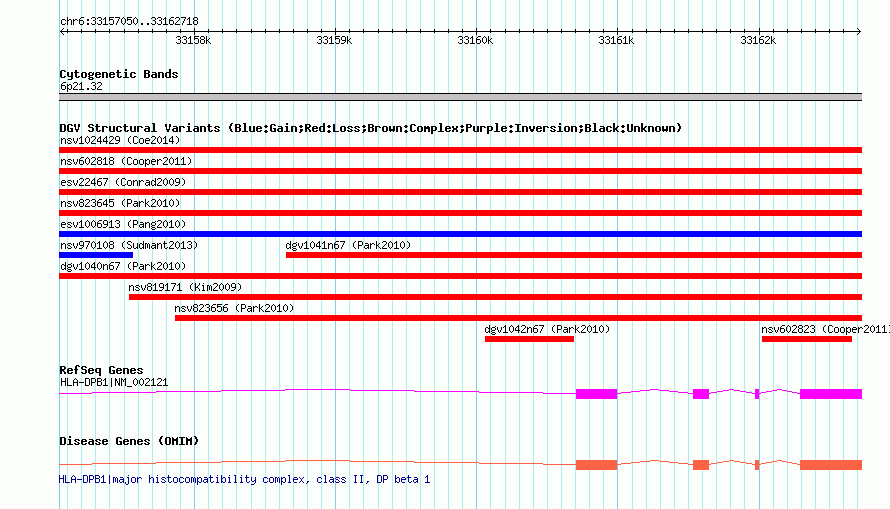The width and height of the screenshot is (890, 509).
Task: Click the 33159k ruler tick label
Action: [x=334, y=40]
